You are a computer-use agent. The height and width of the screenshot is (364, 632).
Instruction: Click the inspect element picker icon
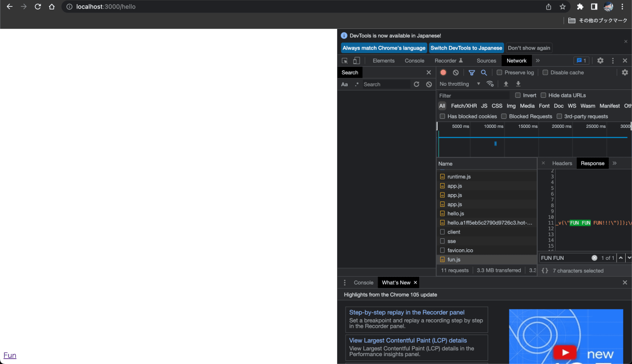(345, 60)
